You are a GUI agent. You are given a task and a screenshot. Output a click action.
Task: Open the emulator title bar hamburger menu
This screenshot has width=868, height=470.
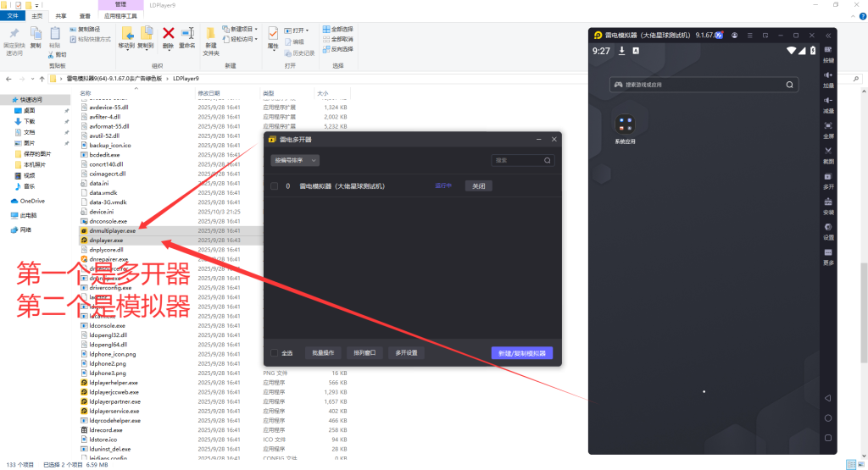[x=750, y=36]
